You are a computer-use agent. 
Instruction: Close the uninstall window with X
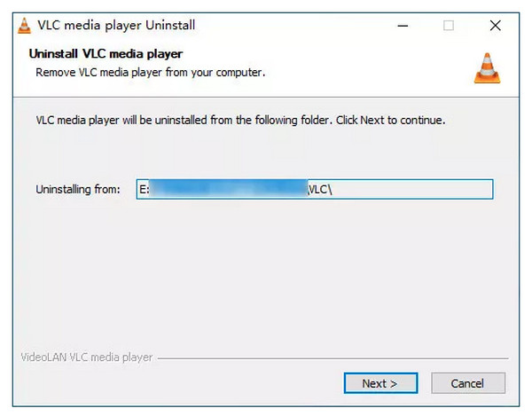click(x=496, y=26)
